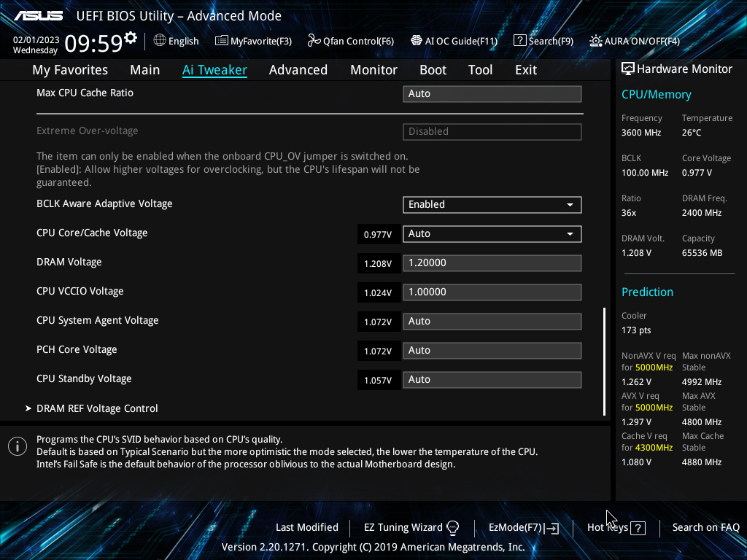The image size is (747, 560).
Task: Click the PCH Core Voltage Auto field
Action: pos(492,351)
